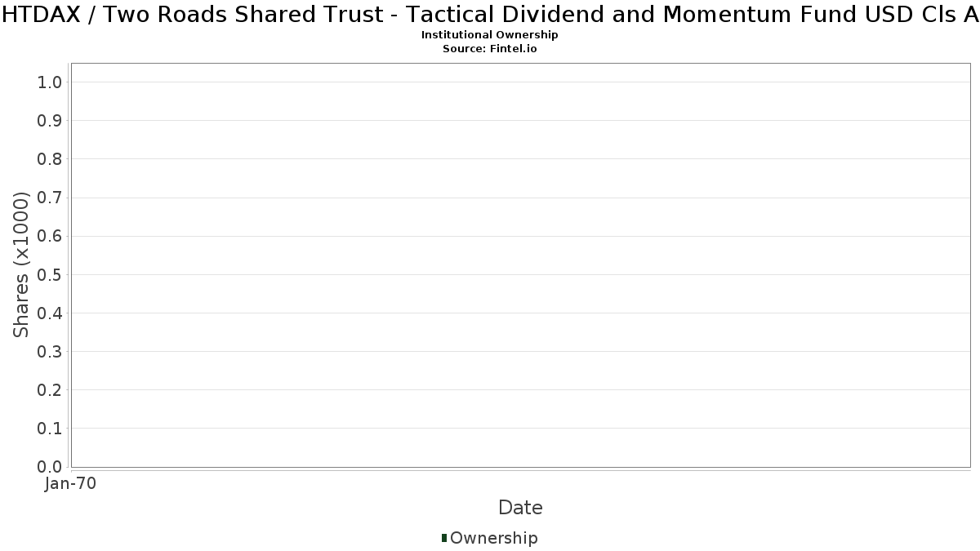Click the green Ownership legend color swatch

[444, 538]
